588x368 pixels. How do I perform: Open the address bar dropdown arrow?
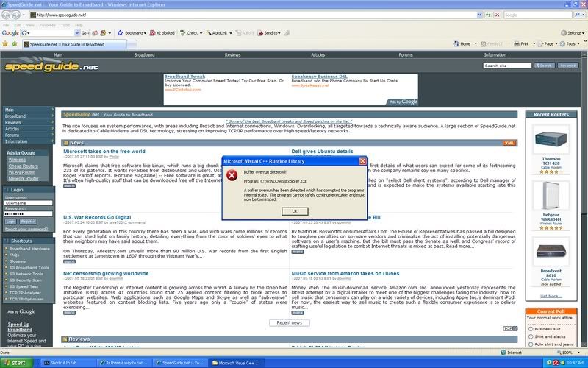[x=479, y=15]
